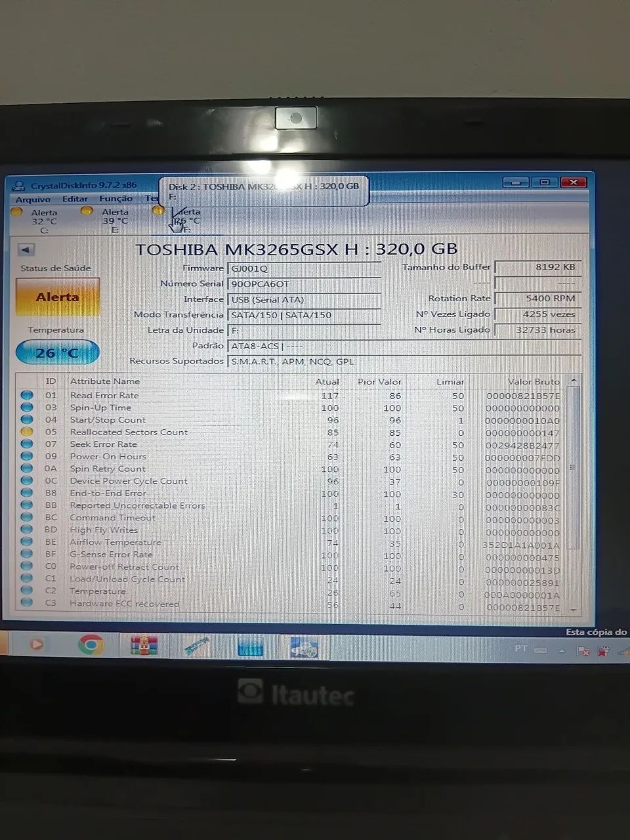
Task: Open the Arquivo menu
Action: click(33, 199)
